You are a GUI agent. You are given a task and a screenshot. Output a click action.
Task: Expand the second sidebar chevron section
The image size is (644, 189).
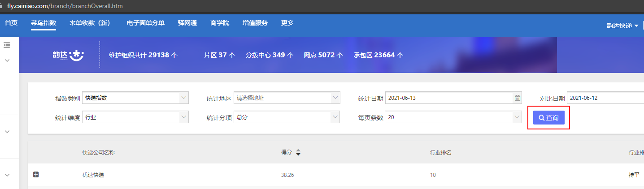pos(7,132)
